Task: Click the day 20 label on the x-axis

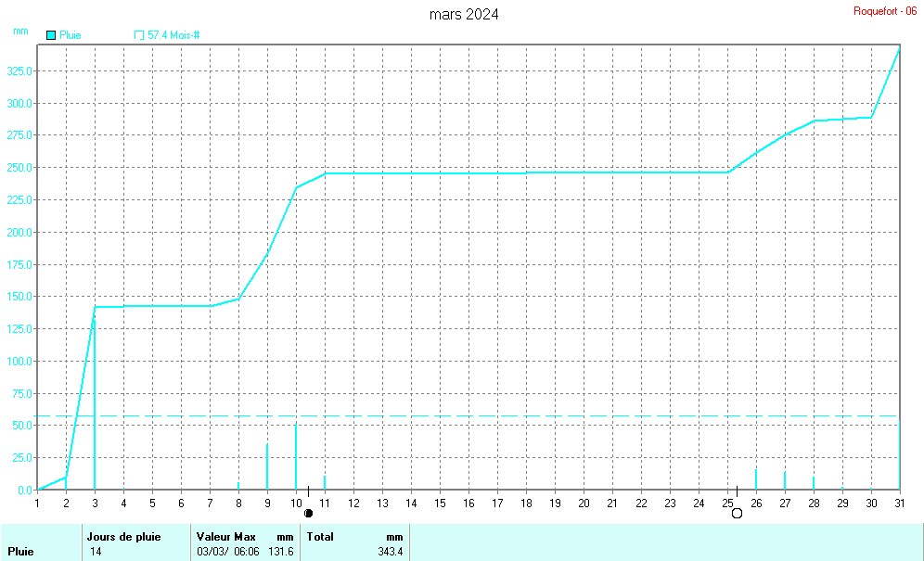Action: (x=584, y=504)
